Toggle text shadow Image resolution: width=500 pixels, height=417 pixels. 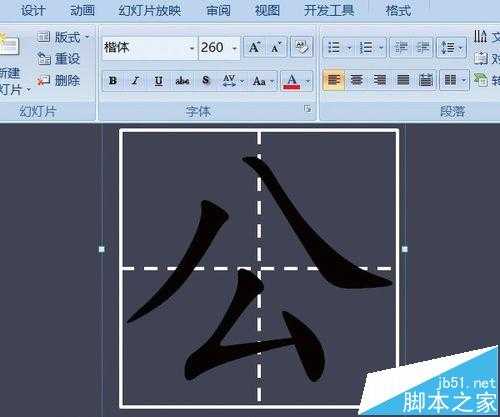click(x=206, y=80)
